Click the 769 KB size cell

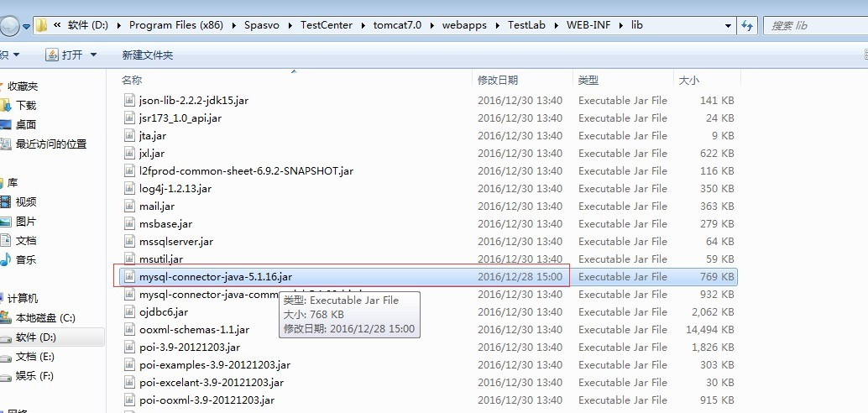(x=717, y=277)
